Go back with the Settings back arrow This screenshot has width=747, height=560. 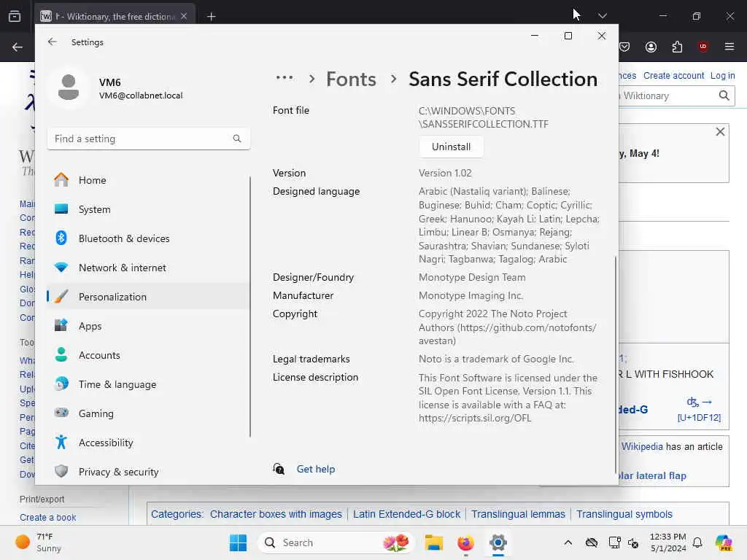pos(53,42)
